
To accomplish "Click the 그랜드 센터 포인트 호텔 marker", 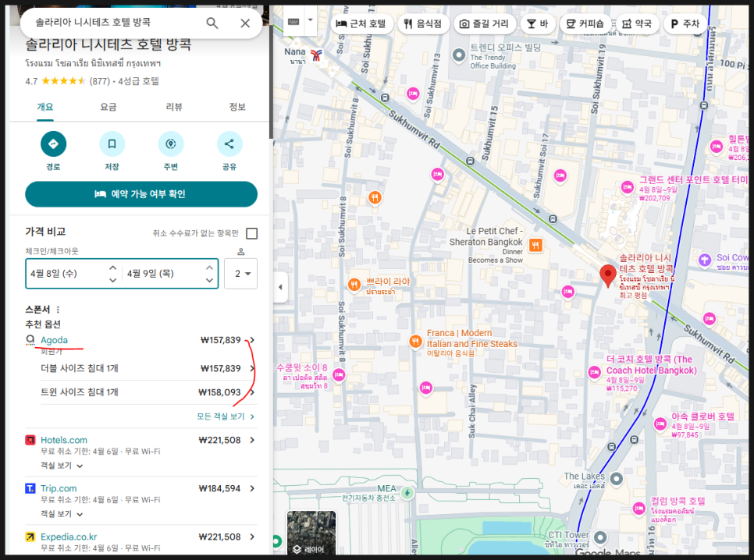I will (x=627, y=187).
